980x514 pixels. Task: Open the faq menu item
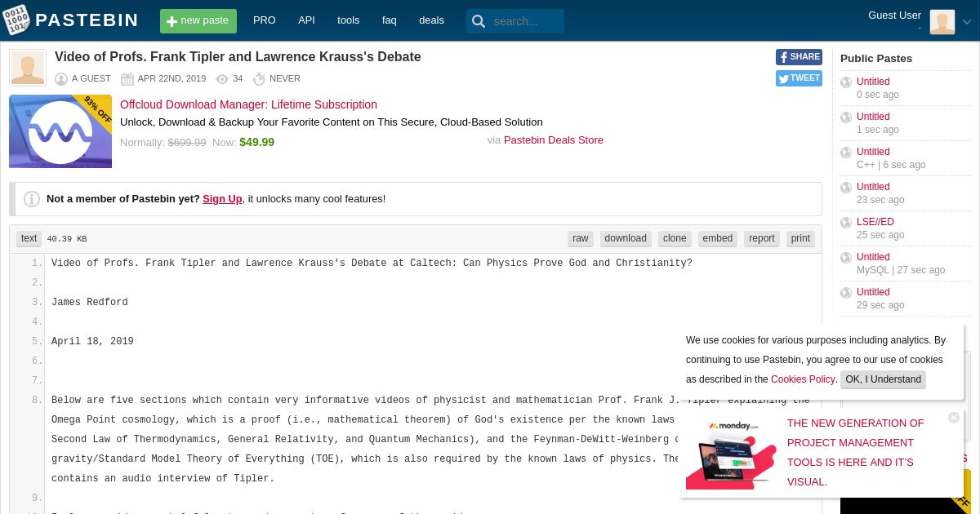coord(390,20)
